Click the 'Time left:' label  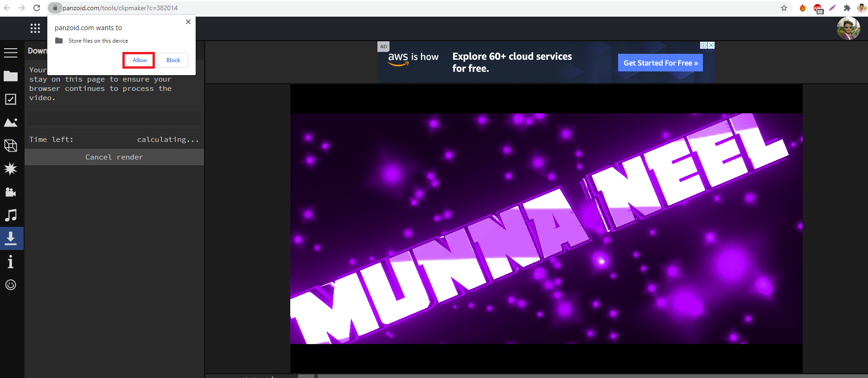51,140
